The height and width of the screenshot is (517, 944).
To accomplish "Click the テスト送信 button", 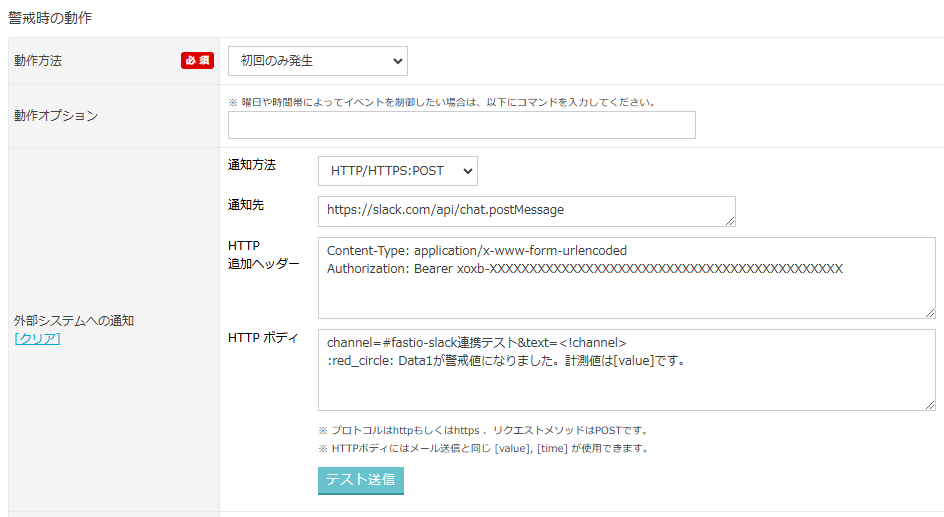I will (x=361, y=480).
